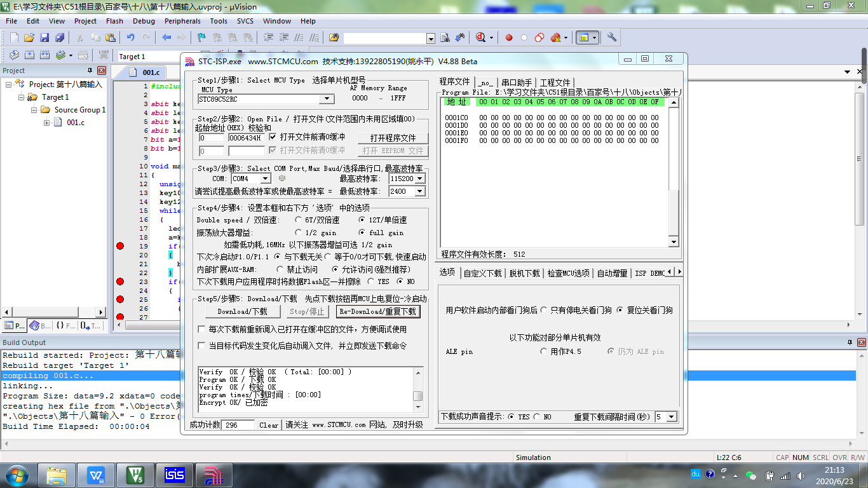Open the min baud rate dropdown showing 2400
This screenshot has height=488, width=868.
click(419, 191)
